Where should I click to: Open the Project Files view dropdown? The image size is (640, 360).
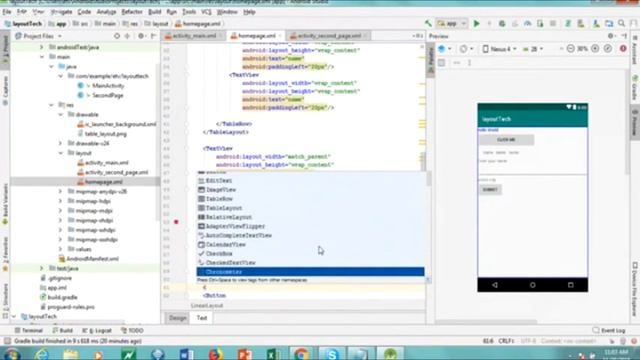tap(38, 36)
